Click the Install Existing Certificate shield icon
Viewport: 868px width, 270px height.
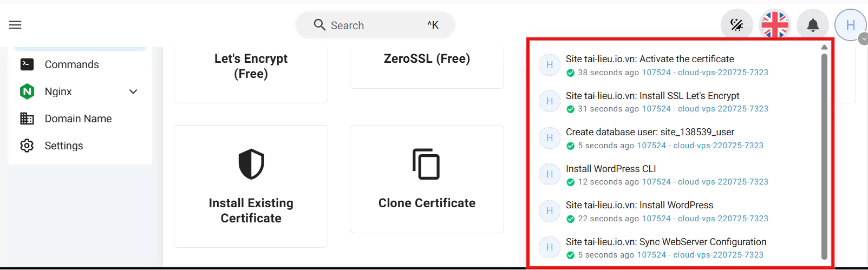251,164
